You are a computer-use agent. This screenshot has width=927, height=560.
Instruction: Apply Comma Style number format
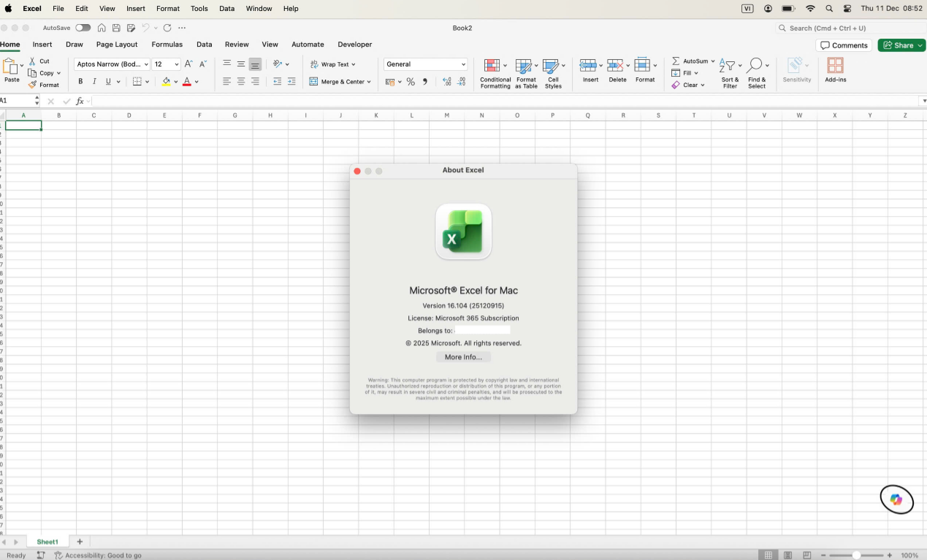[x=425, y=82]
